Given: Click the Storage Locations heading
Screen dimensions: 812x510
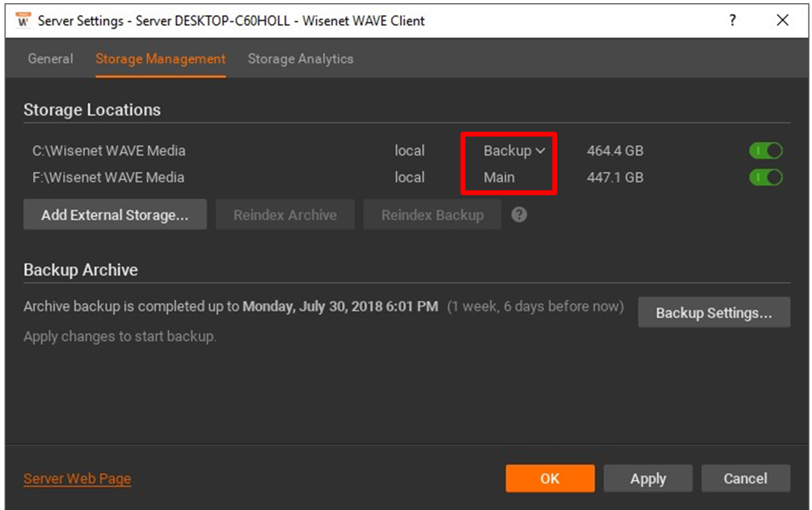Looking at the screenshot, I should tap(92, 110).
